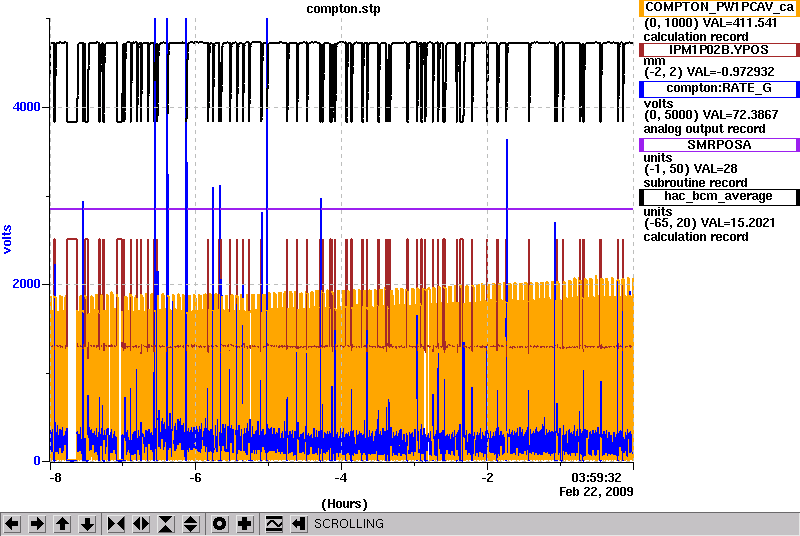Click the vertical volts axis label

(7, 239)
